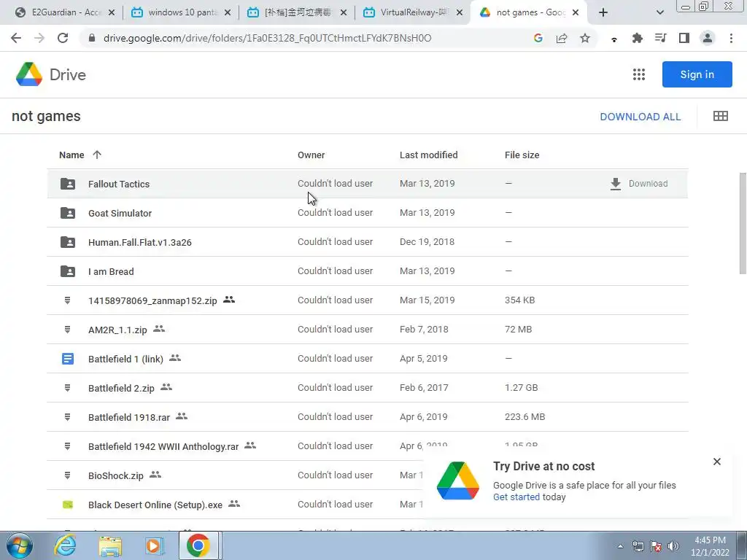Launch Internet Explorer from taskbar
Screen dimensions: 747x560
(x=65, y=545)
